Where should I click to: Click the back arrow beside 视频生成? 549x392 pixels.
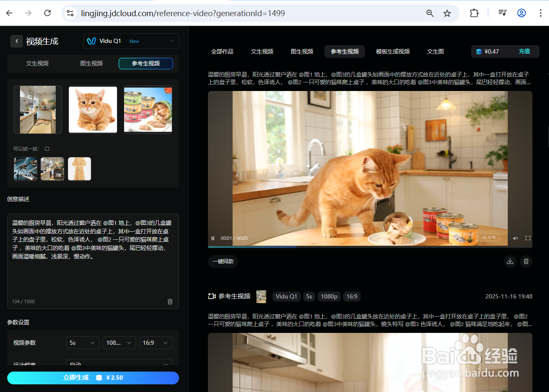point(16,41)
